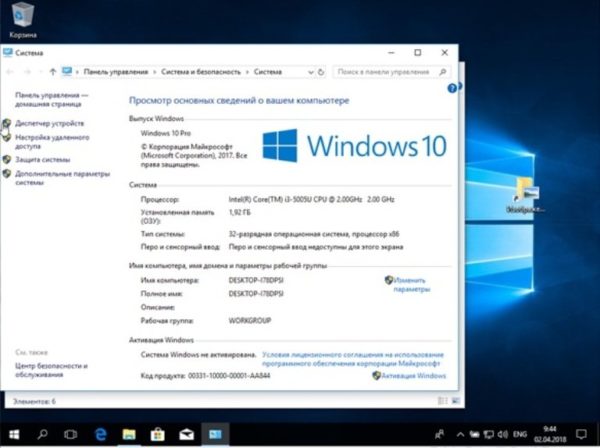This screenshot has width=600, height=448.
Task: Show hidden tray icons chevron
Action: coord(460,434)
